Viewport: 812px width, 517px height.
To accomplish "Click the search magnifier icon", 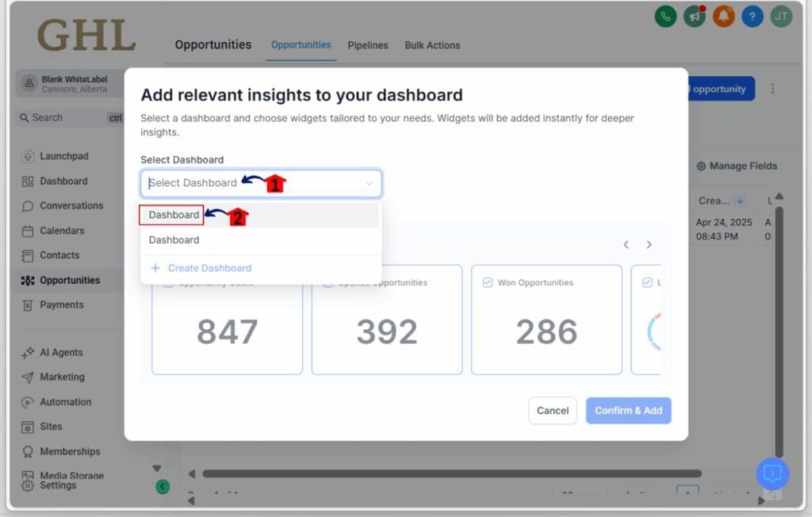I will click(x=25, y=117).
